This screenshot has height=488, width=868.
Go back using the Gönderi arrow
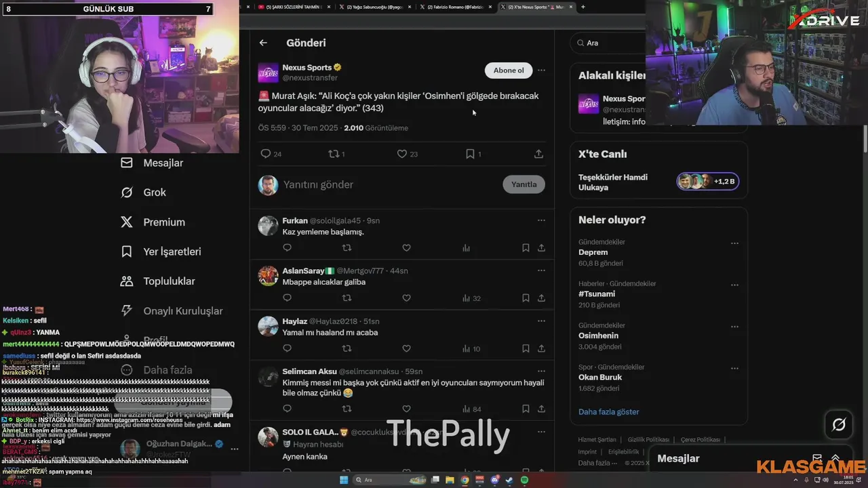263,43
